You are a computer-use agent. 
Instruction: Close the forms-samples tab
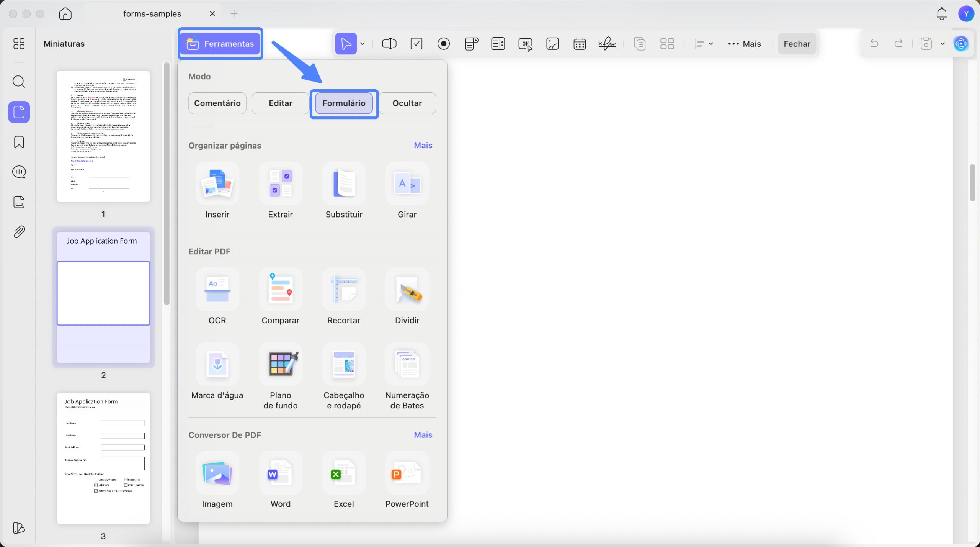pos(212,14)
